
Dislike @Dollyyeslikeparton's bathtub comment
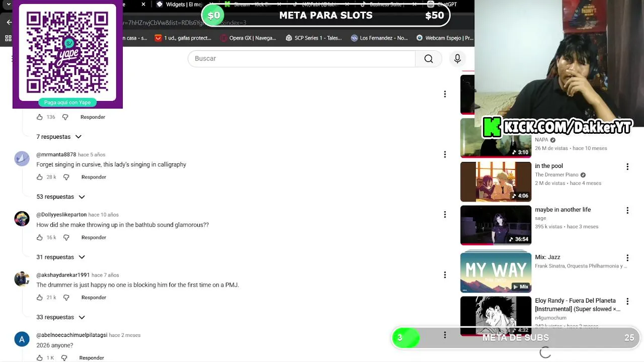pyautogui.click(x=66, y=237)
